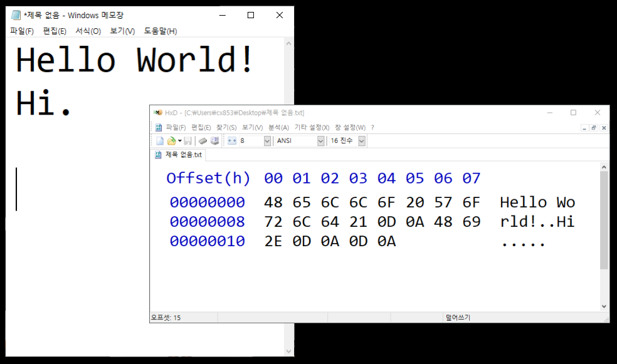Open the ? help menu in HxD
The image size is (617, 364).
[x=372, y=127]
